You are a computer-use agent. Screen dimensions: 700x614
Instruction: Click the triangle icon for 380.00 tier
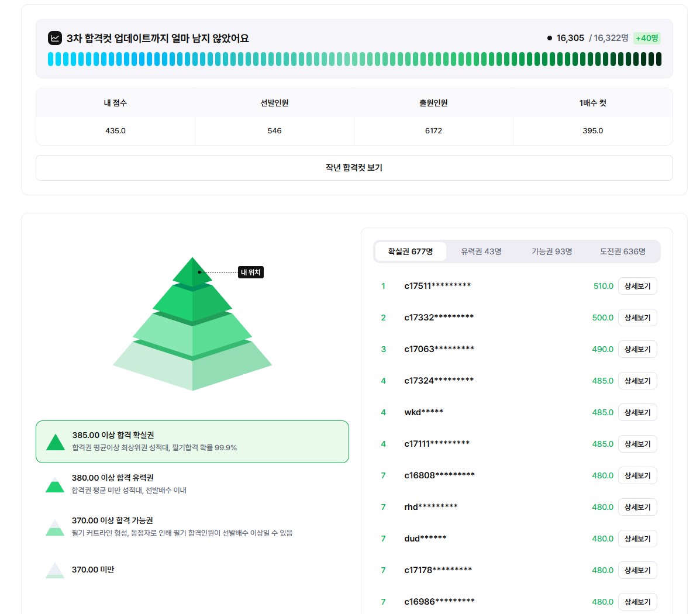click(55, 485)
